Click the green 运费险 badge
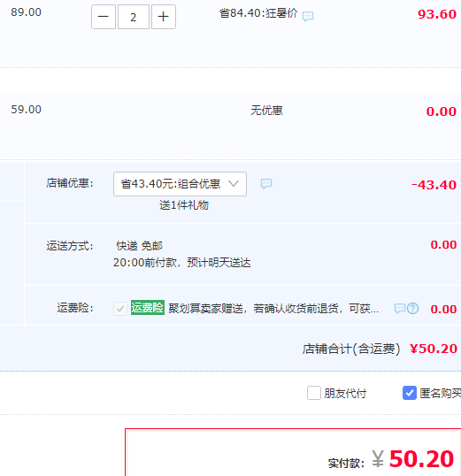461x476 pixels. click(x=148, y=308)
